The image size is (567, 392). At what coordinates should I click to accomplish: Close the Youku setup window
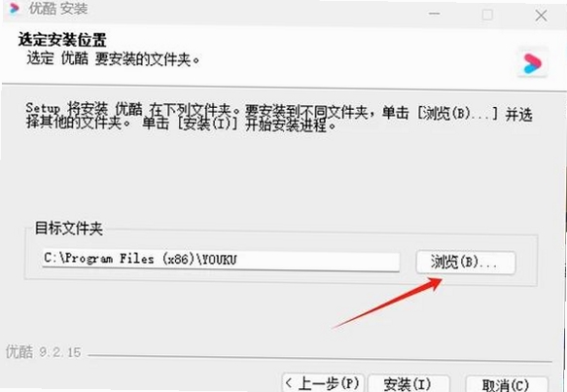[541, 16]
